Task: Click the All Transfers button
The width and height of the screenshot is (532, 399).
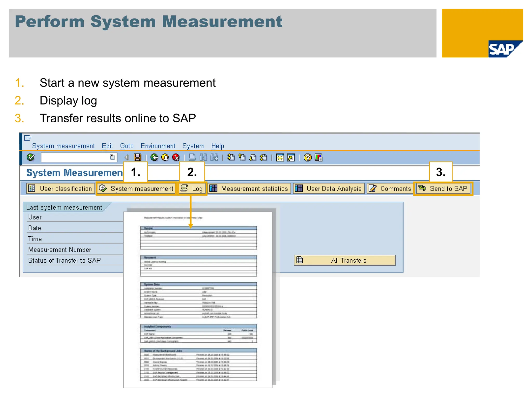Action: [345, 260]
